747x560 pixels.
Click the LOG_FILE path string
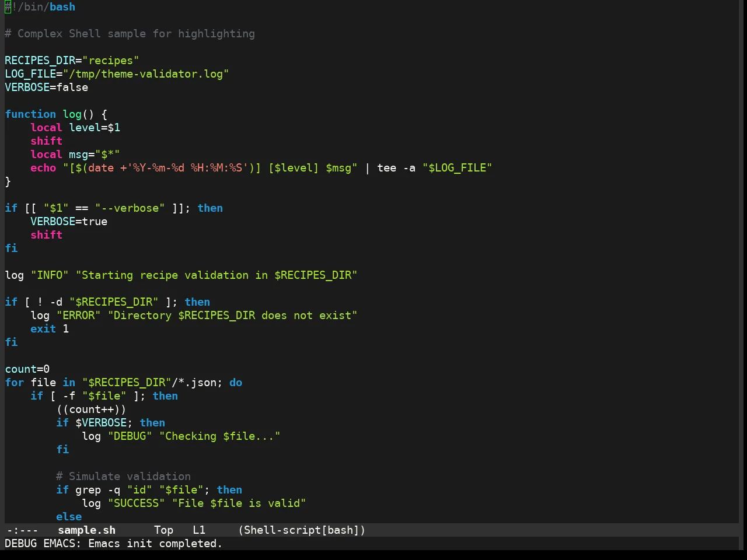click(146, 74)
